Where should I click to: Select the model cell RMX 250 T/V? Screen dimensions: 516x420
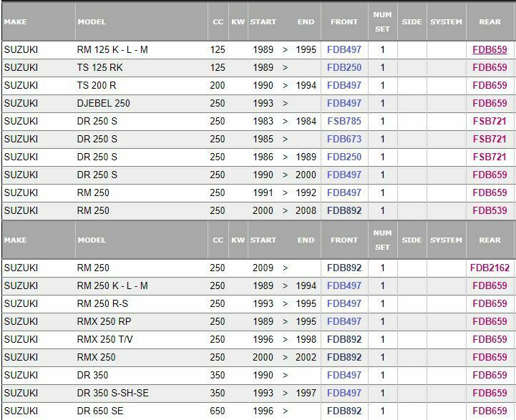pyautogui.click(x=104, y=339)
